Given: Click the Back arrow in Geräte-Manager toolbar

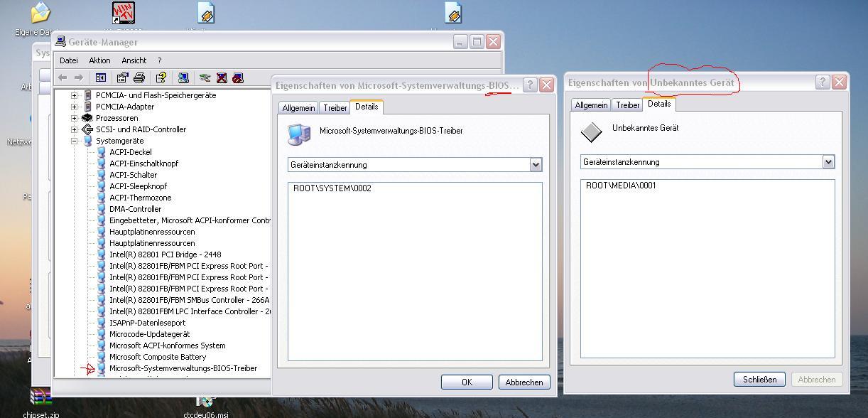Looking at the screenshot, I should coord(63,77).
